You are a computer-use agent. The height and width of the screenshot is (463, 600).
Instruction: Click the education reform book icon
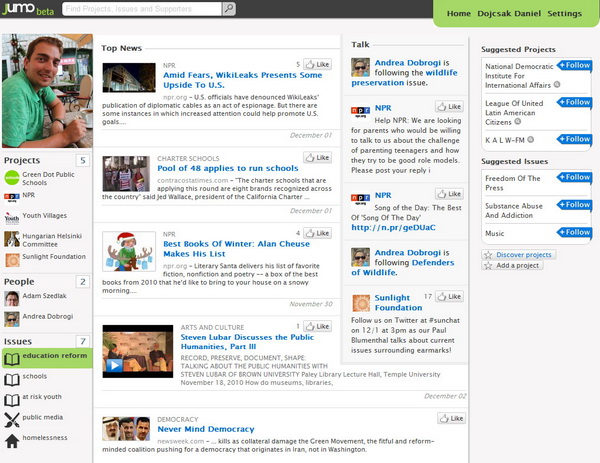tap(12, 359)
